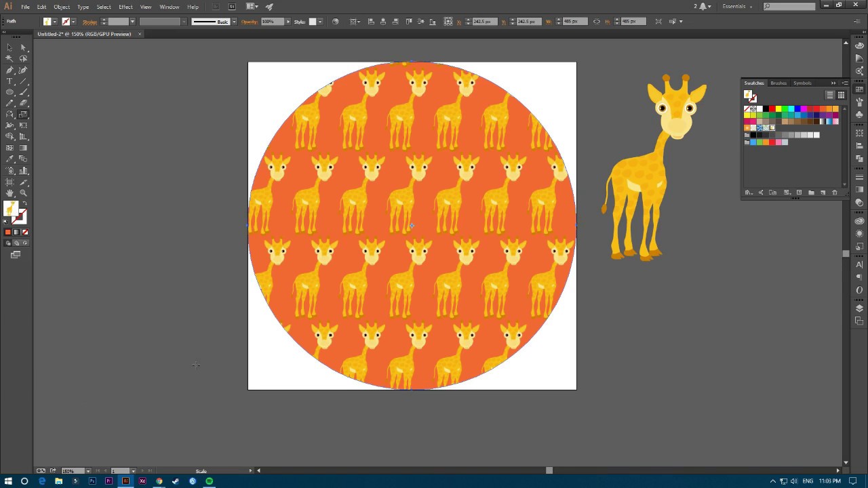Click Delete Swatch trash icon
This screenshot has width=868, height=488.
click(835, 192)
